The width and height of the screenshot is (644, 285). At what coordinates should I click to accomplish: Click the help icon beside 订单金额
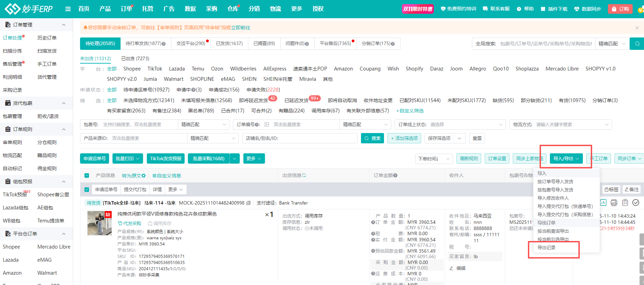(x=395, y=175)
